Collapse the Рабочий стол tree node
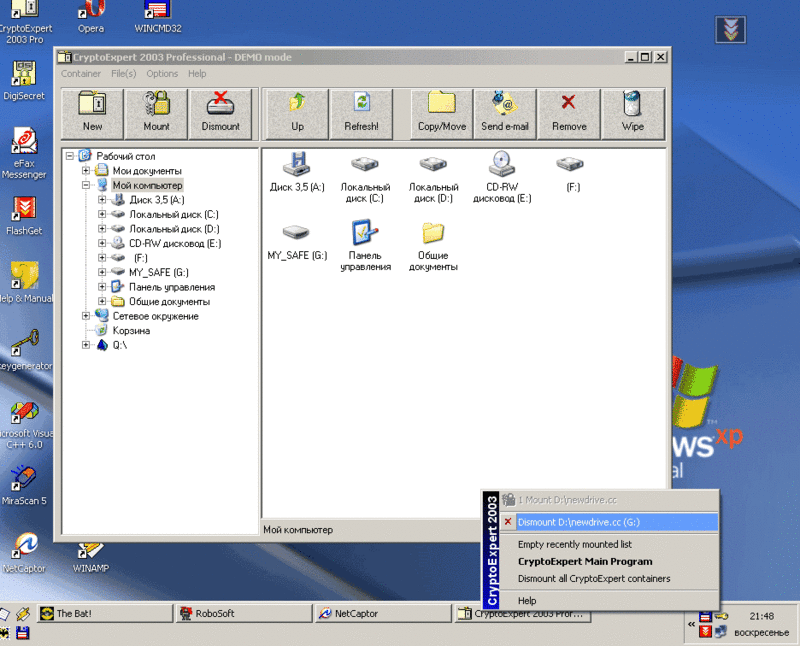 click(70, 156)
